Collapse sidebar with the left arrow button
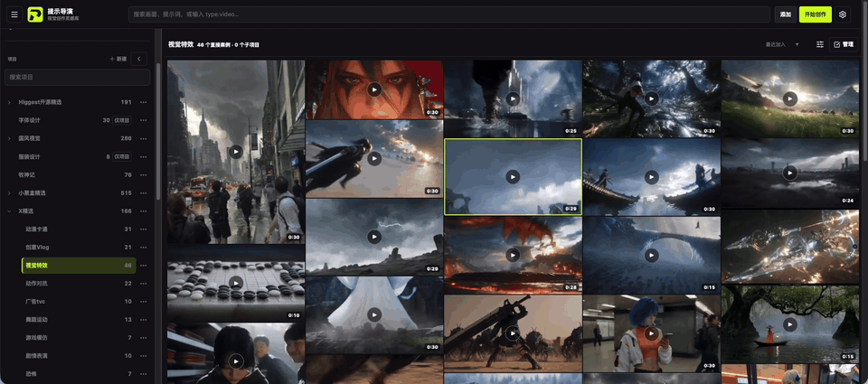 point(139,59)
